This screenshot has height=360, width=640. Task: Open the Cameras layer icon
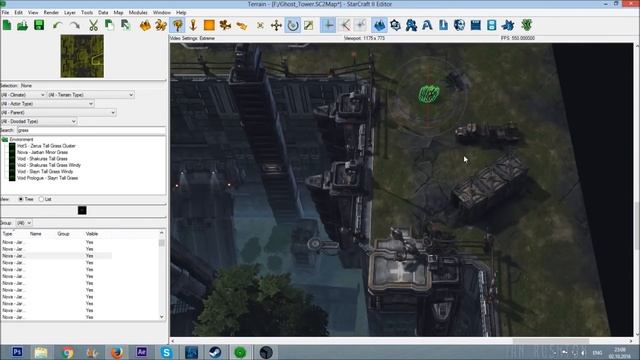tap(225, 25)
